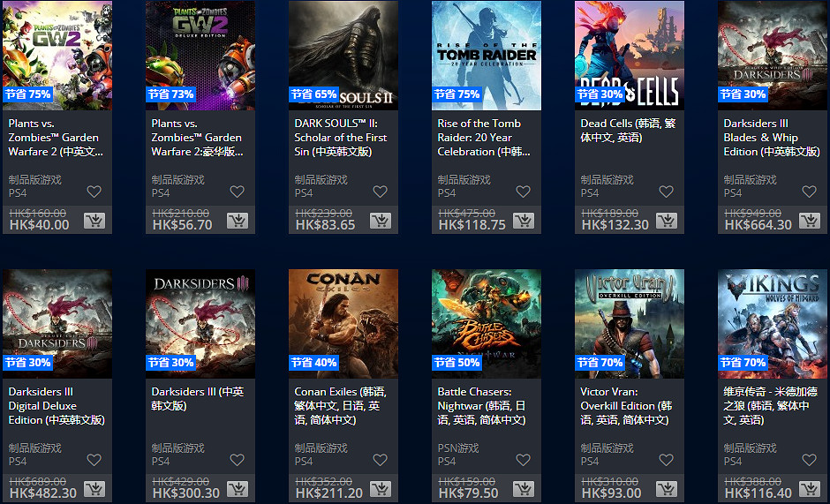Screen dimensions: 830x504
Task: Open Rise of the Tomb Raider cover thumbnail
Action: [487, 56]
